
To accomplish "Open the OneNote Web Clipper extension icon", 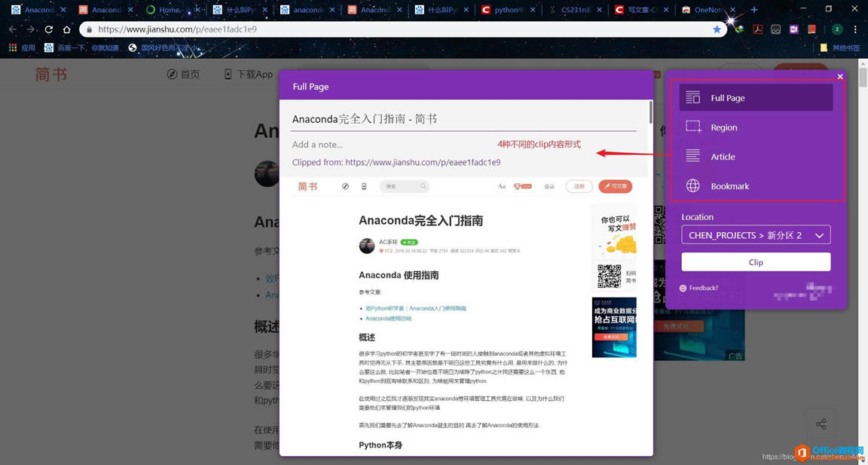I will pyautogui.click(x=793, y=29).
